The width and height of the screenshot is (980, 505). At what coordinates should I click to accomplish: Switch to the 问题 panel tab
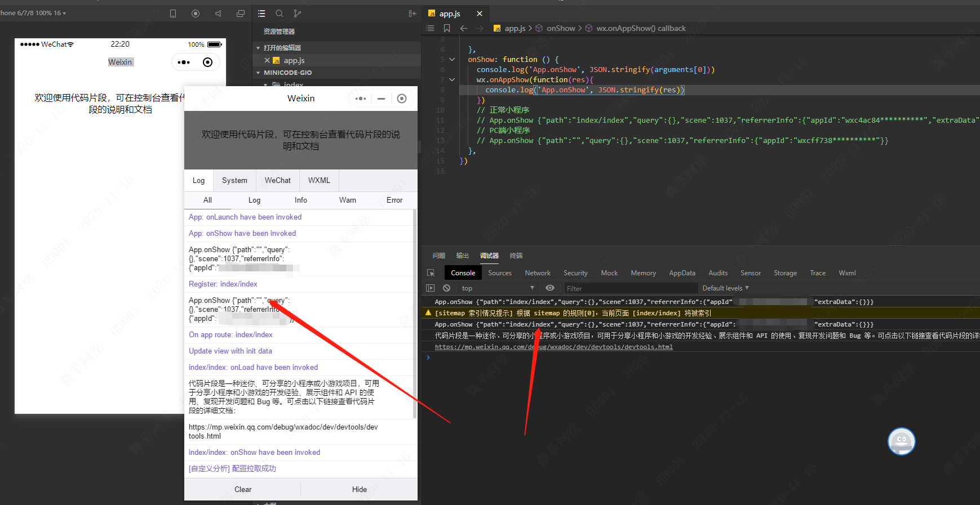439,256
